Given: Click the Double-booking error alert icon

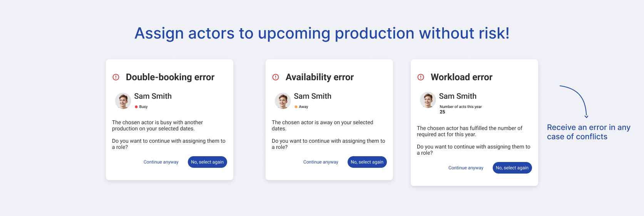Looking at the screenshot, I should (x=116, y=77).
